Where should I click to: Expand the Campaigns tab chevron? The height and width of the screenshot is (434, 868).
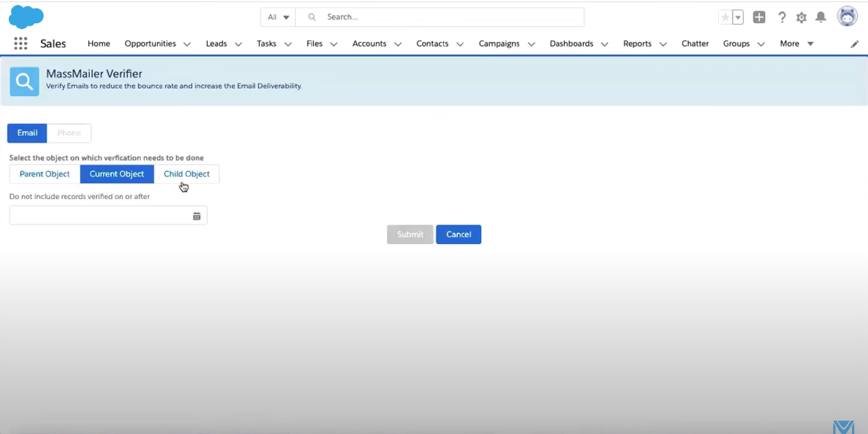pyautogui.click(x=531, y=44)
